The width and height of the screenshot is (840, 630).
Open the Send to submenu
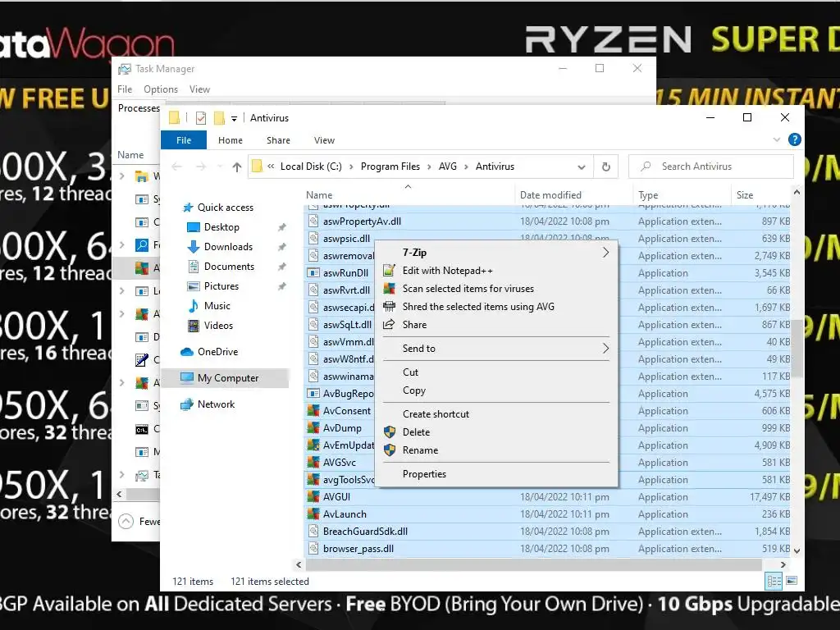point(496,348)
